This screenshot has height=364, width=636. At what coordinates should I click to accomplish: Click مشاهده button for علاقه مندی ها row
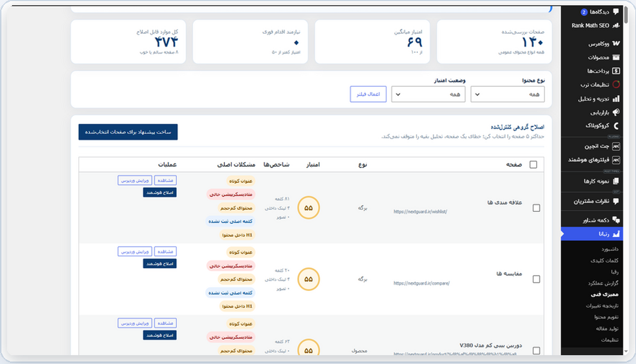click(165, 181)
